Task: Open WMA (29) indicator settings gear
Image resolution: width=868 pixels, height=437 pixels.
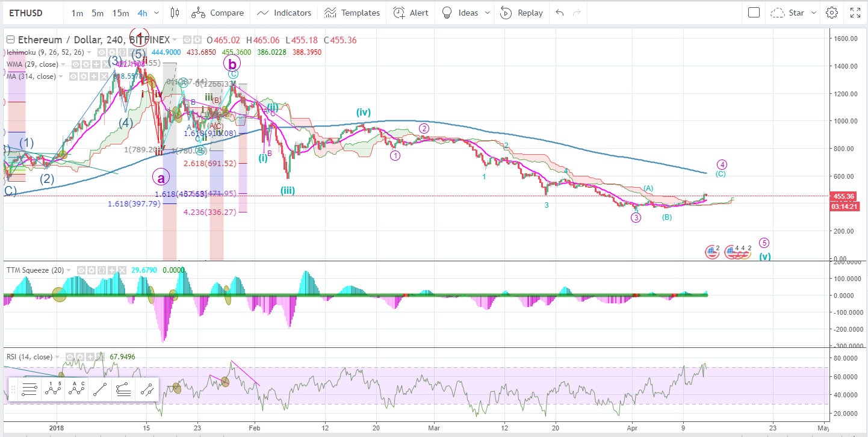Action: point(86,64)
